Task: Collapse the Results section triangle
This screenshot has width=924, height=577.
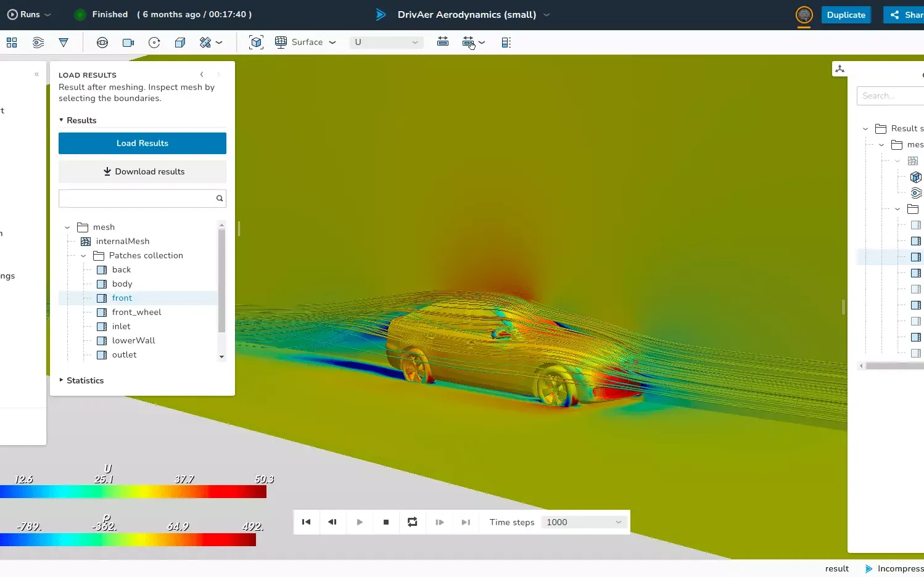Action: [x=62, y=120]
